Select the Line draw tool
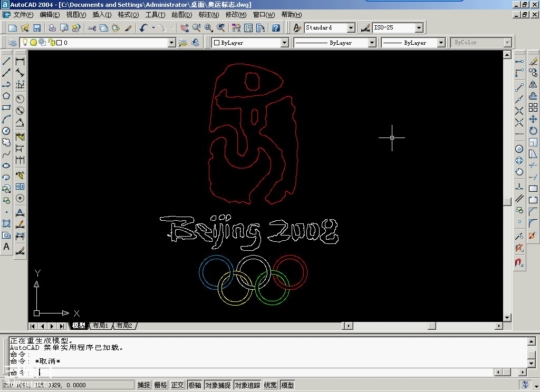 click(6, 62)
